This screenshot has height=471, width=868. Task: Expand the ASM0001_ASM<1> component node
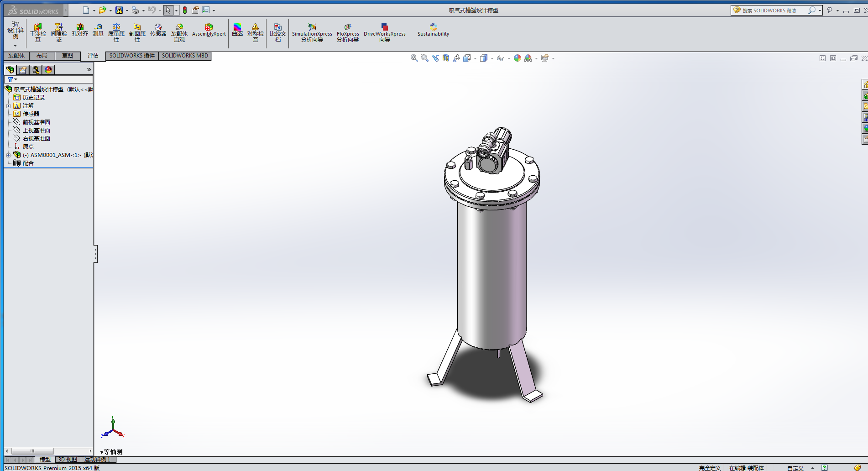8,155
